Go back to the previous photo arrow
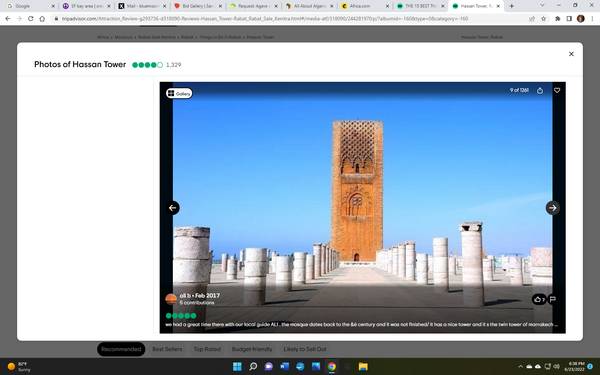 tap(173, 208)
